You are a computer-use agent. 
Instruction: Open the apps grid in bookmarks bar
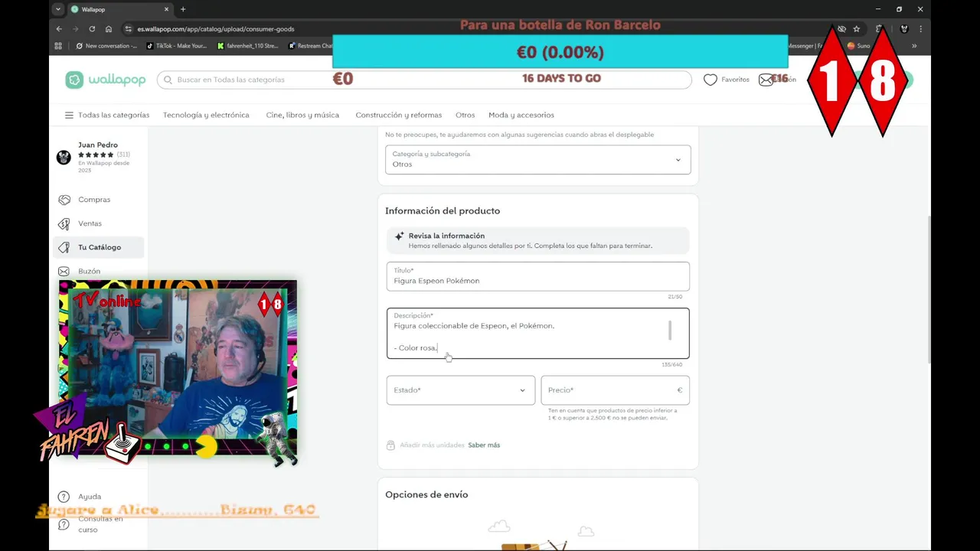pos(58,46)
